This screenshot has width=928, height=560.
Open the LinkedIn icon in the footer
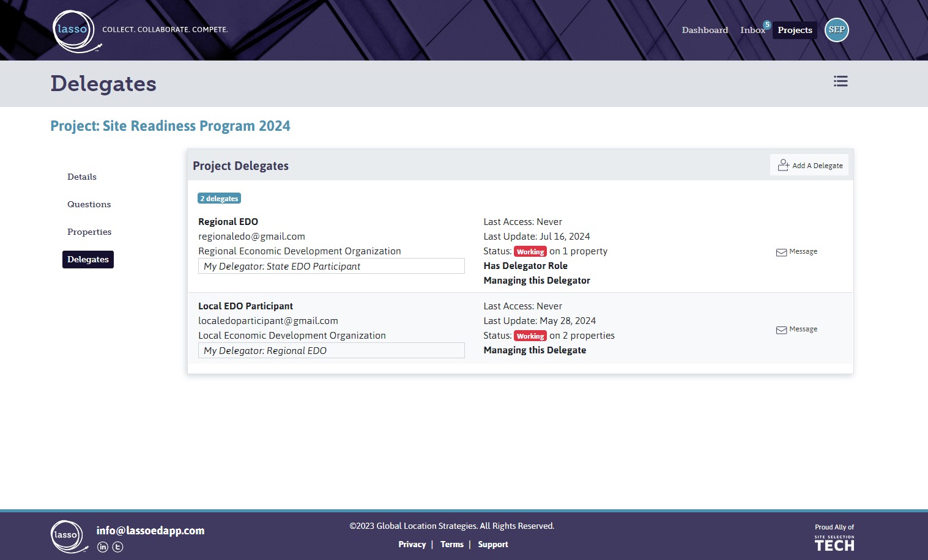pos(102,547)
